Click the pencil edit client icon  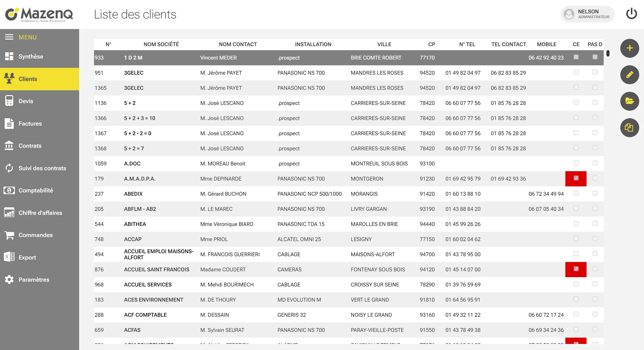(629, 75)
